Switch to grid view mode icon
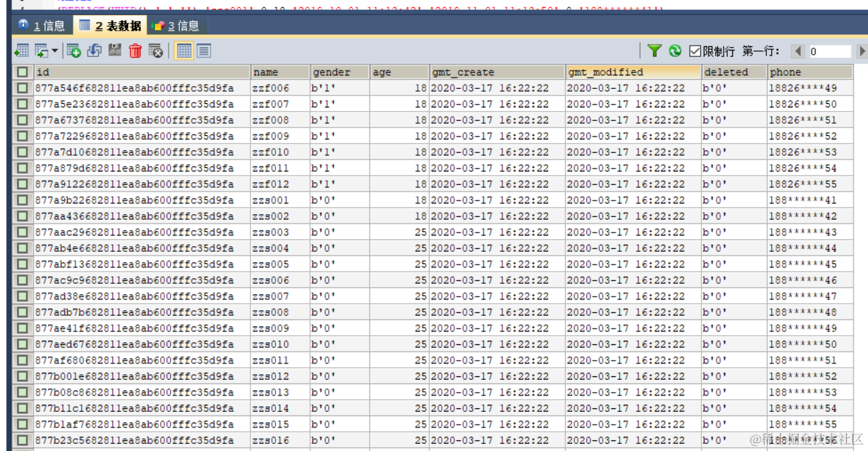Screen dimensions: 868x451 coord(184,51)
